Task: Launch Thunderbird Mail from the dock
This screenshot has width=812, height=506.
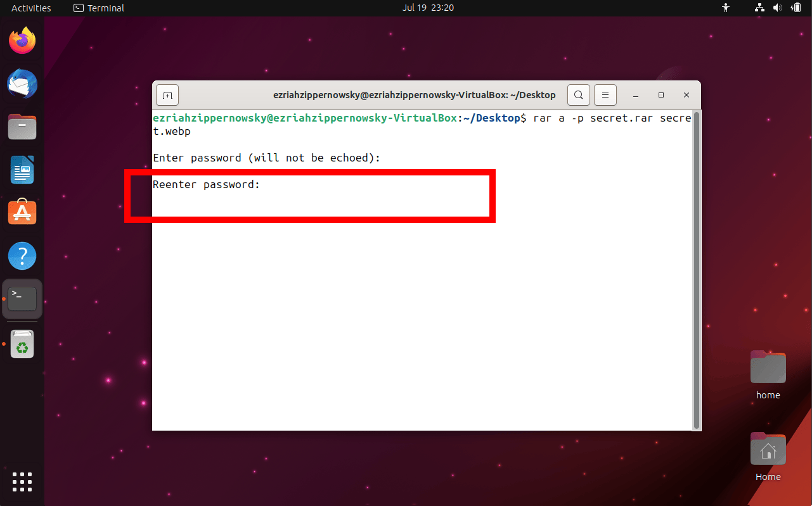Action: tap(22, 84)
